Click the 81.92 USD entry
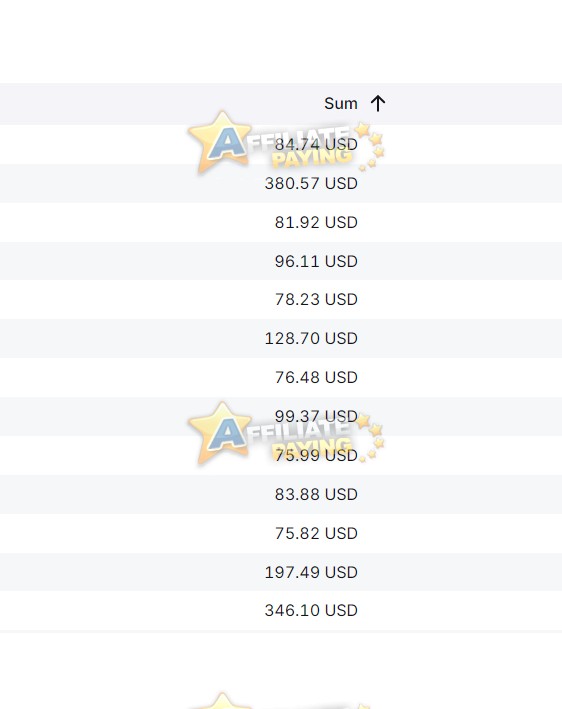 tap(316, 222)
